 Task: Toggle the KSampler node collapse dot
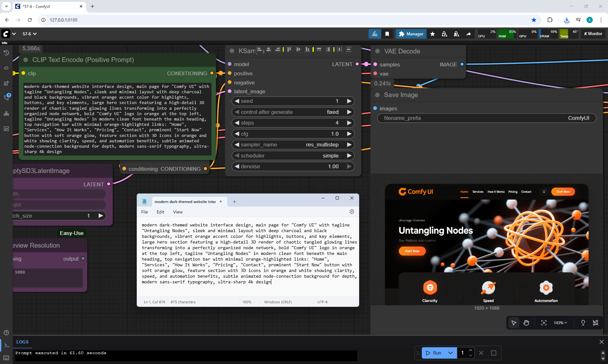coord(232,51)
